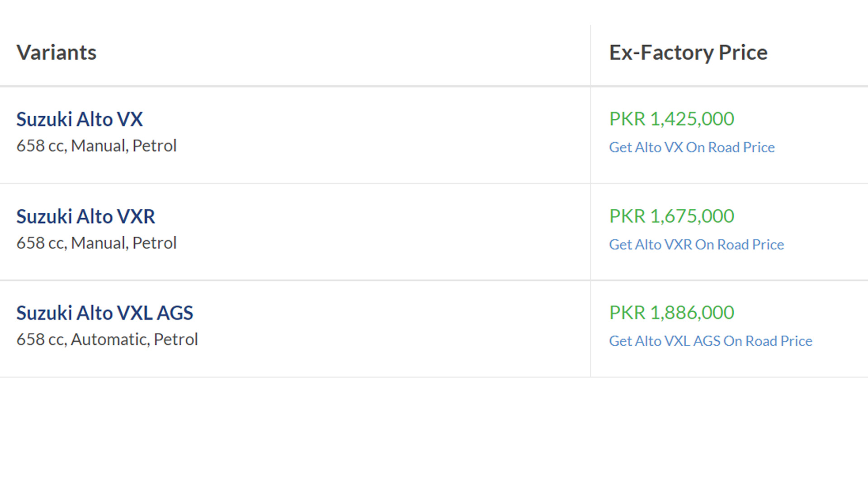The image size is (868, 488).
Task: Click the Variants column header
Action: [57, 52]
